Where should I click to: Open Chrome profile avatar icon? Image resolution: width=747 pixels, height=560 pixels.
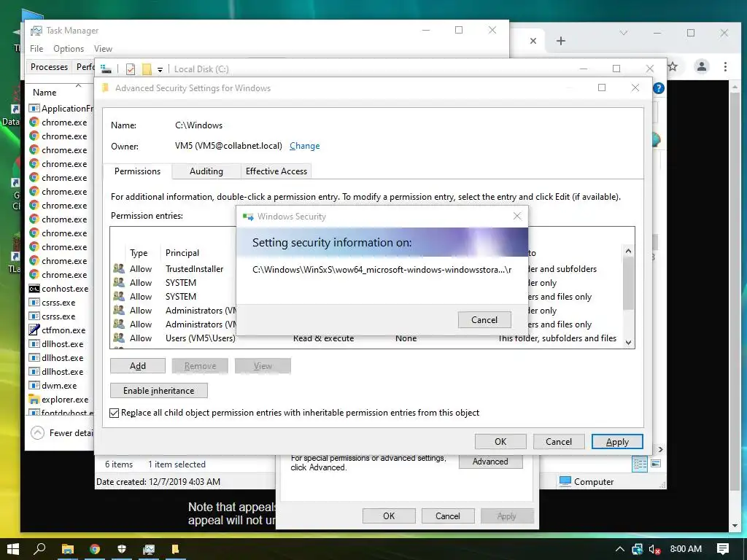[701, 66]
